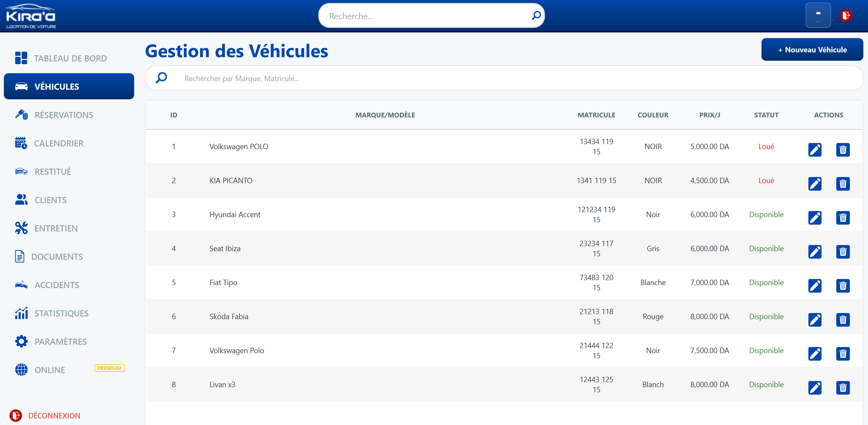868x425 pixels.
Task: Edit the KIA PICANTO vehicle
Action: (x=815, y=184)
